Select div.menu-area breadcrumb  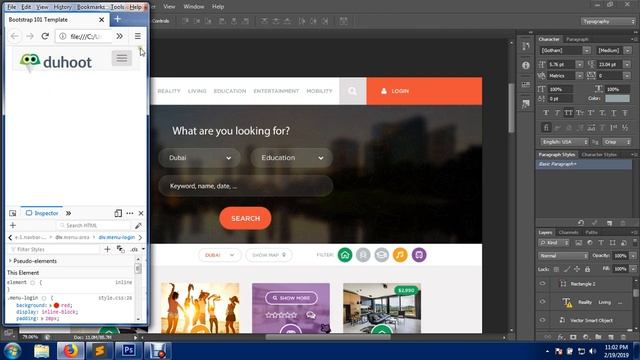[x=72, y=237]
